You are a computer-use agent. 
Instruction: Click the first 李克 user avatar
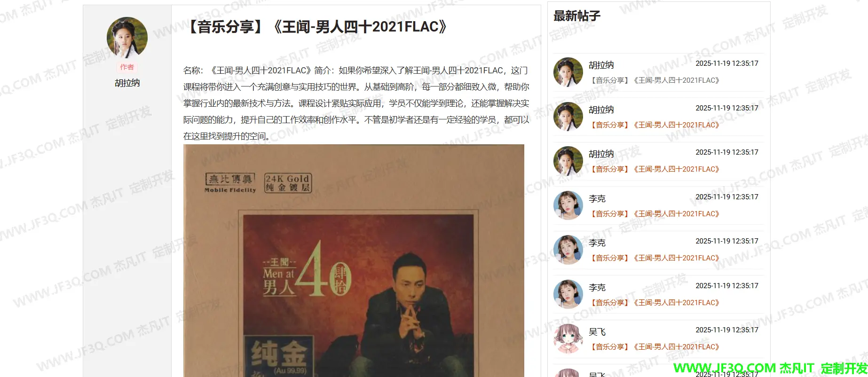pos(568,205)
